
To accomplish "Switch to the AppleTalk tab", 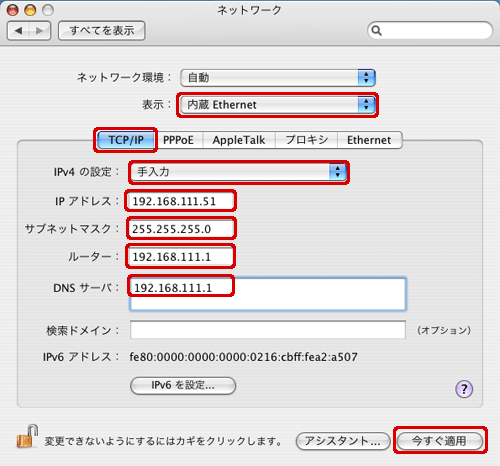I will click(x=239, y=140).
